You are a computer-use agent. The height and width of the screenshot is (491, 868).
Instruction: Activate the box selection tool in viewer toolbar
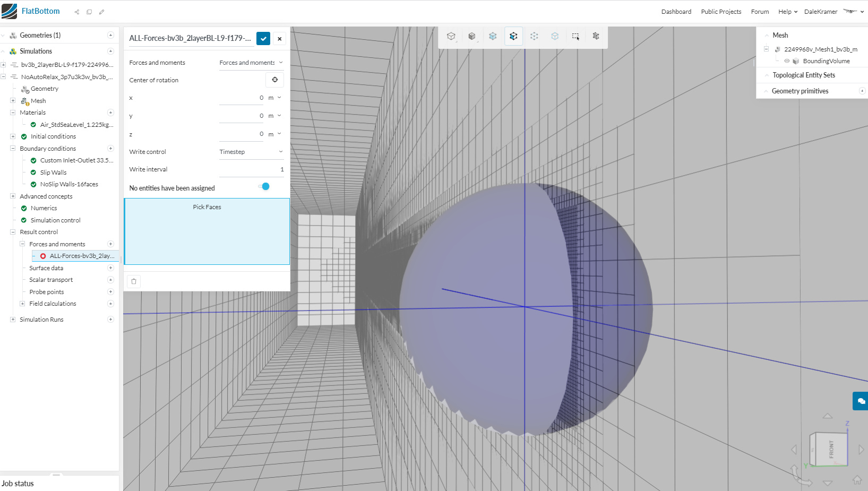(x=575, y=36)
